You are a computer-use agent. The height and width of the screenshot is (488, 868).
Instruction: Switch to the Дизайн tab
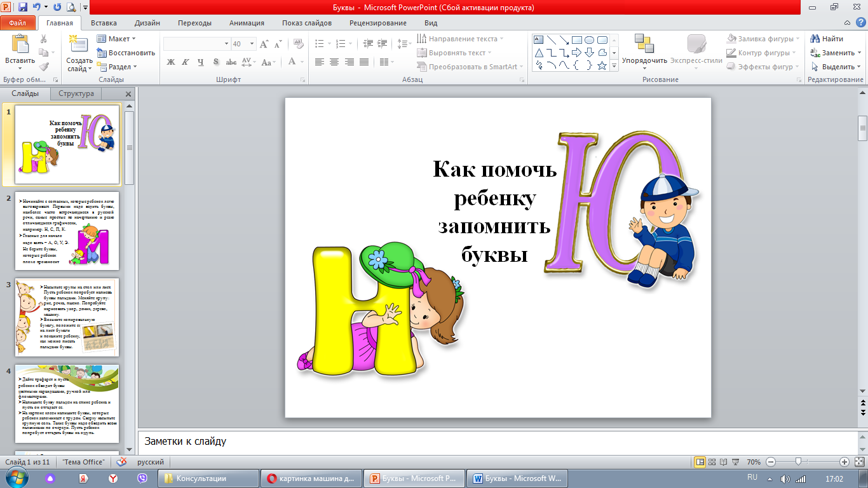147,23
